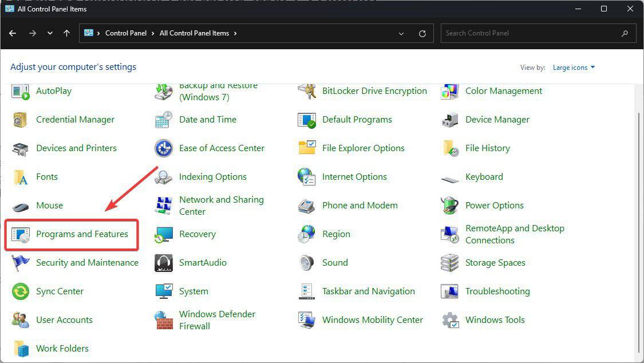
Task: Click the Keyboard icon
Action: (x=450, y=179)
